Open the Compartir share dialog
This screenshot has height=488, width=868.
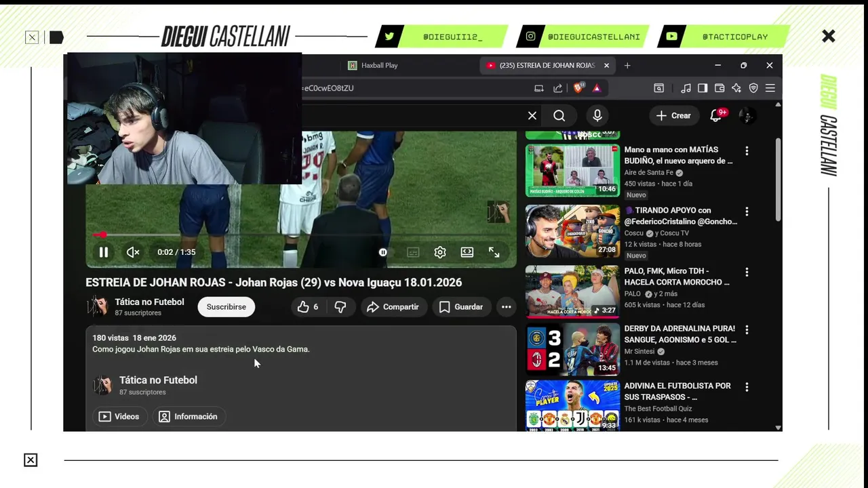click(x=393, y=307)
